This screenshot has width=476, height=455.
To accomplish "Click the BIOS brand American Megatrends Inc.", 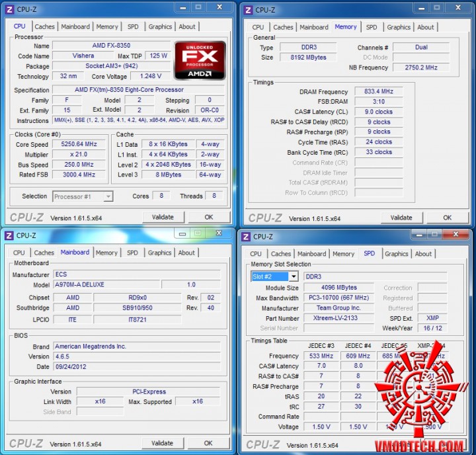I will pyautogui.click(x=137, y=347).
